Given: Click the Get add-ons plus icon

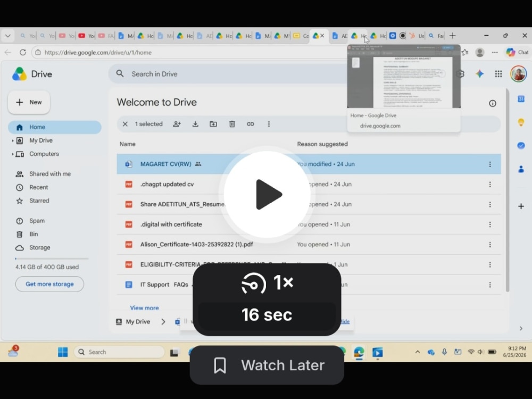Looking at the screenshot, I should [521, 206].
